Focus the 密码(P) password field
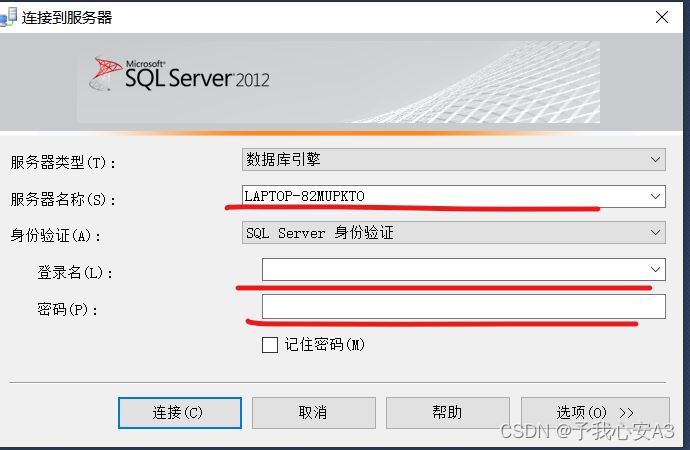 464,306
